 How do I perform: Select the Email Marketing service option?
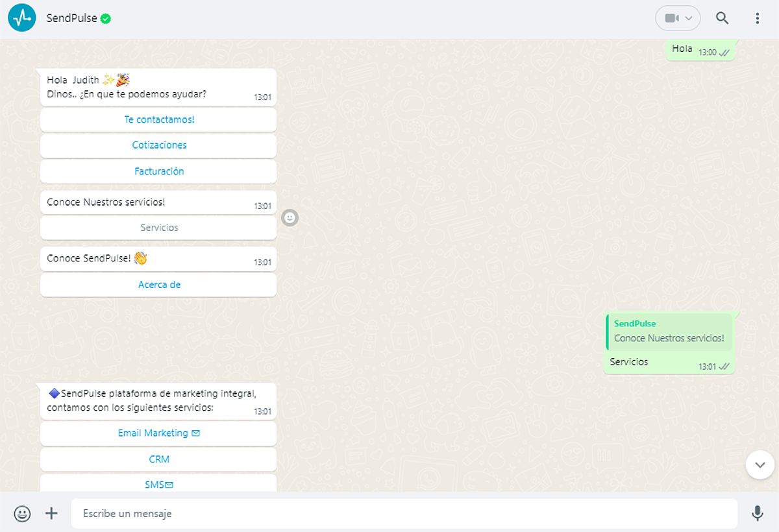click(x=158, y=433)
